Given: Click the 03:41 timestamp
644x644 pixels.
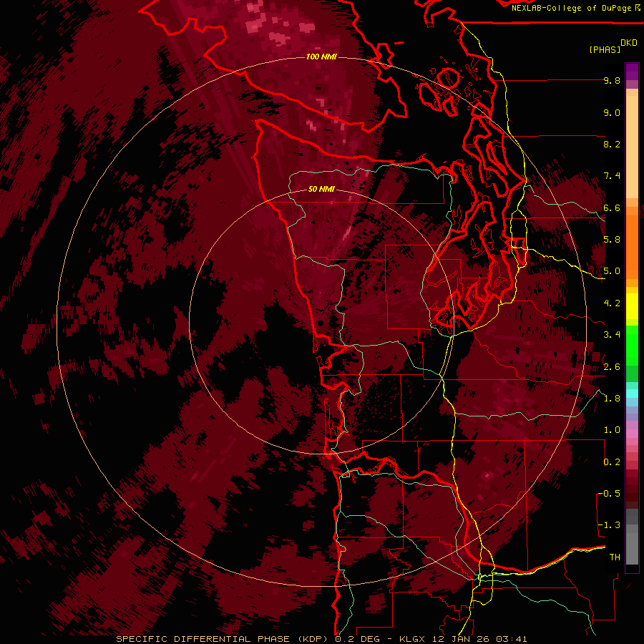Looking at the screenshot, I should point(511,639).
